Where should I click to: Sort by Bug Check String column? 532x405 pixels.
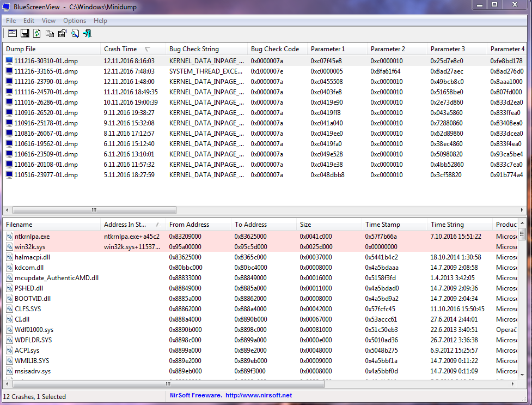206,49
